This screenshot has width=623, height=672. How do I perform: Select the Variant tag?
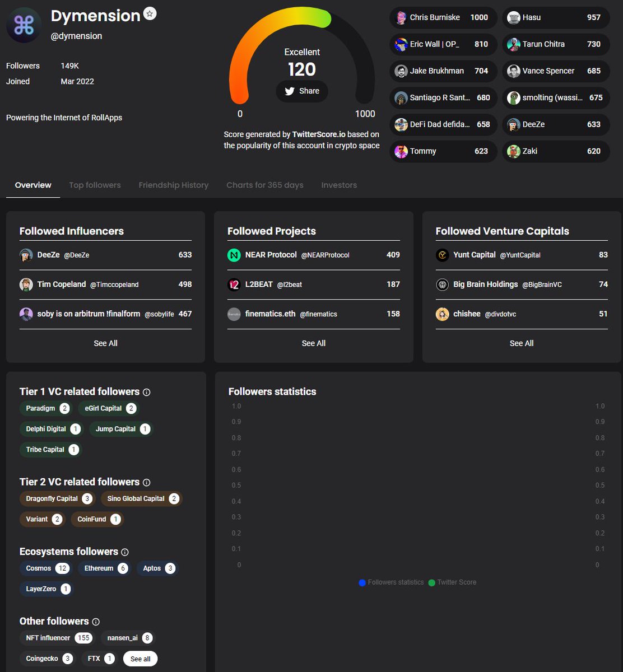42,520
